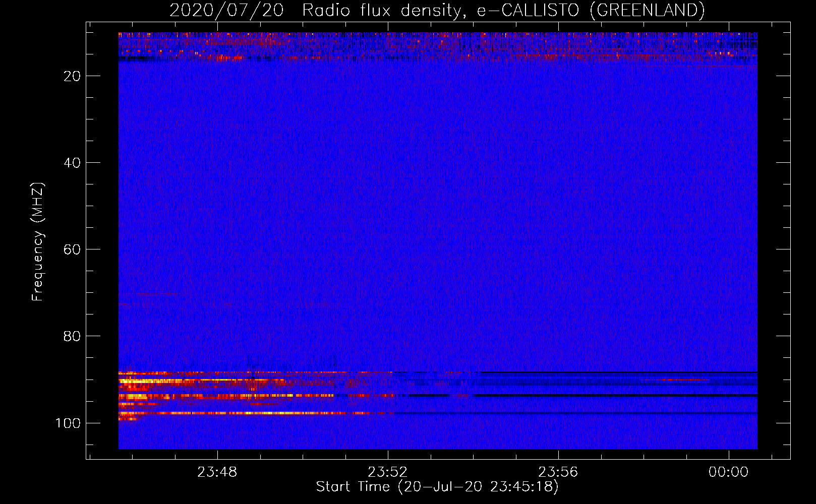Click the frequency tick label '100'
The image size is (816, 504).
(x=68, y=423)
